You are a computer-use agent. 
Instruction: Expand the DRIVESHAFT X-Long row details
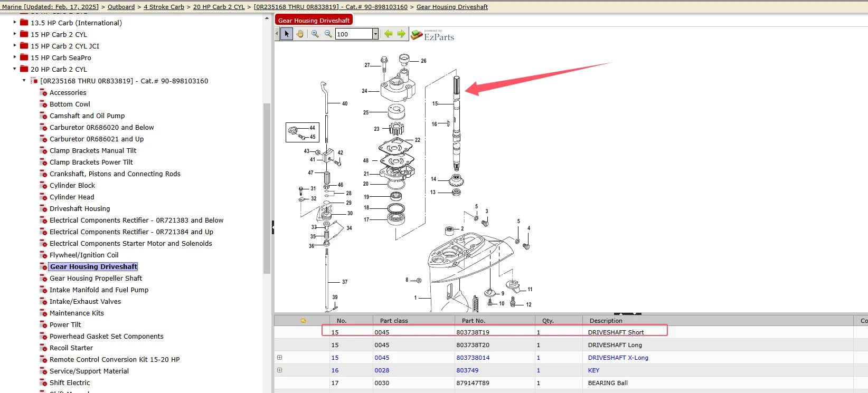(280, 357)
